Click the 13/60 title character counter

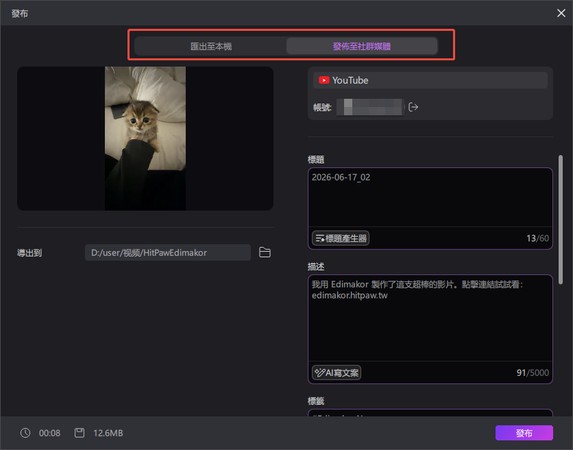coord(538,238)
